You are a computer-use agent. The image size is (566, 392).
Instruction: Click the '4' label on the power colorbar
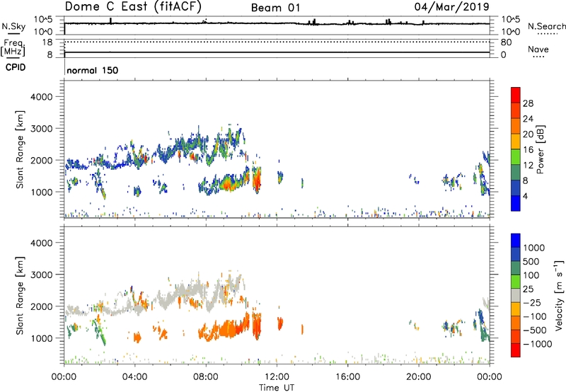pyautogui.click(x=525, y=196)
